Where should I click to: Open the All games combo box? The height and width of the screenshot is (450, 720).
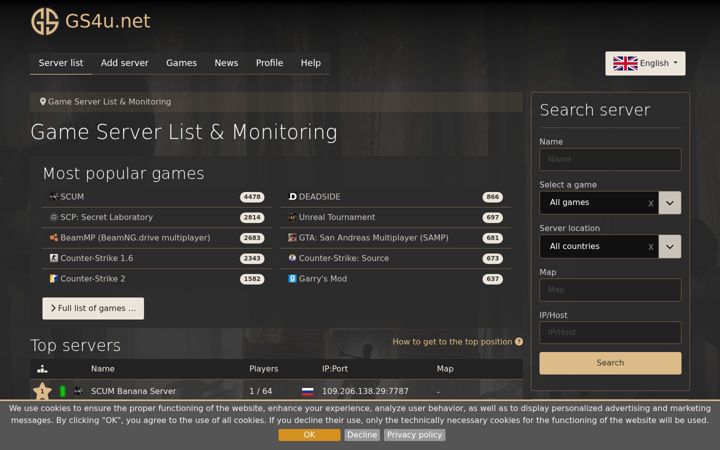(x=599, y=202)
